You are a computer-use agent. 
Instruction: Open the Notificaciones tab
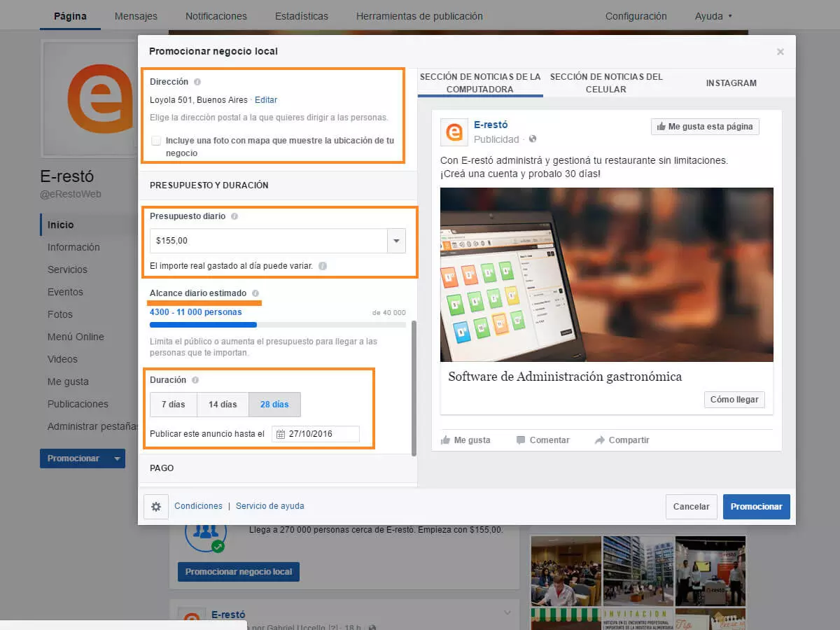[216, 16]
